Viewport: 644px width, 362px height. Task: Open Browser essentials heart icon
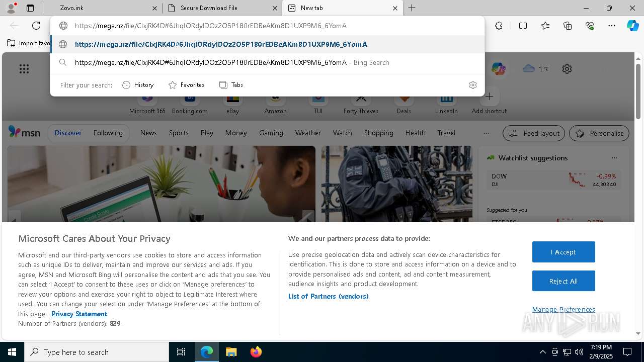point(590,26)
